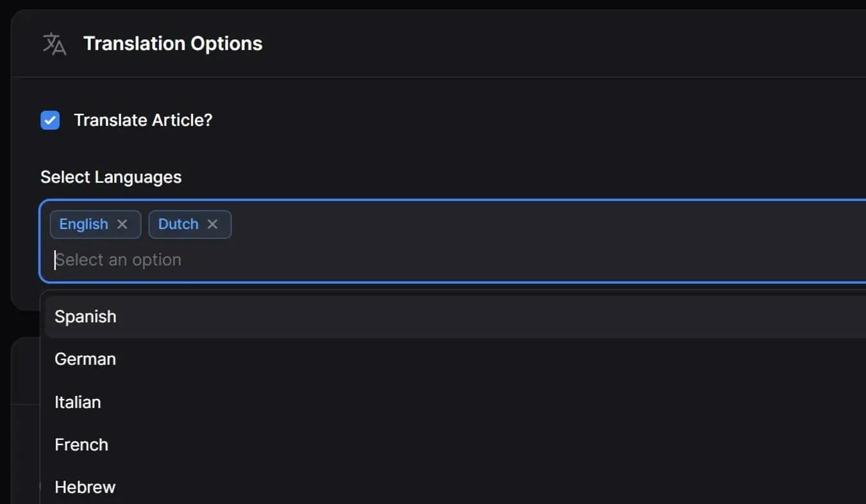Click the Translation Options header
Viewport: 866px width, 504px height.
pos(172,43)
